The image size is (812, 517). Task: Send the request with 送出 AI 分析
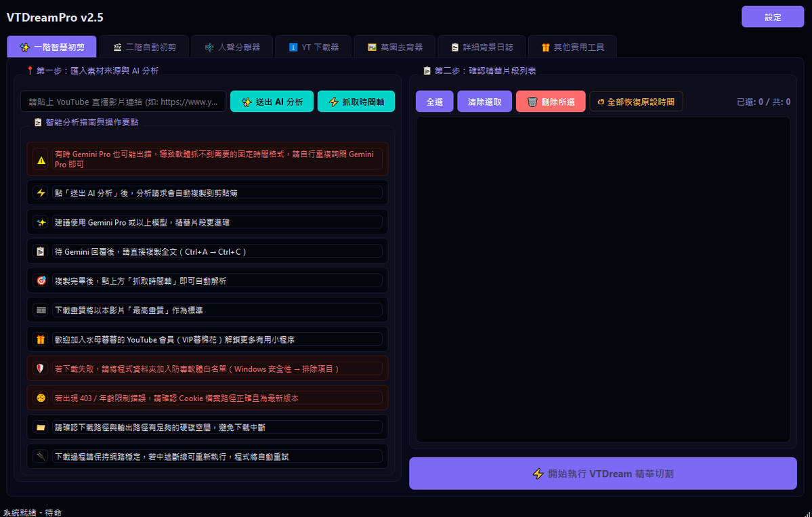[272, 102]
